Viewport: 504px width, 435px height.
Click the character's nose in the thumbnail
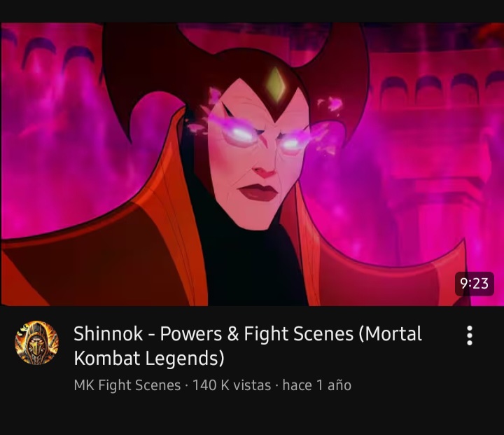click(265, 169)
